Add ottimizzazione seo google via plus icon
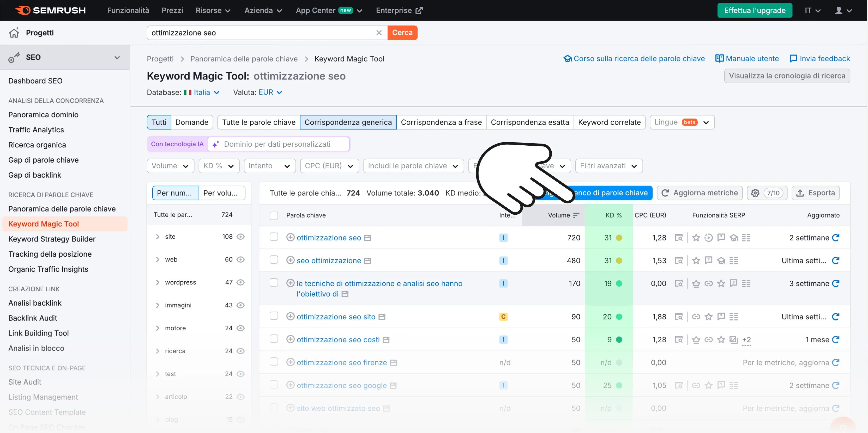This screenshot has width=868, height=433. [290, 385]
